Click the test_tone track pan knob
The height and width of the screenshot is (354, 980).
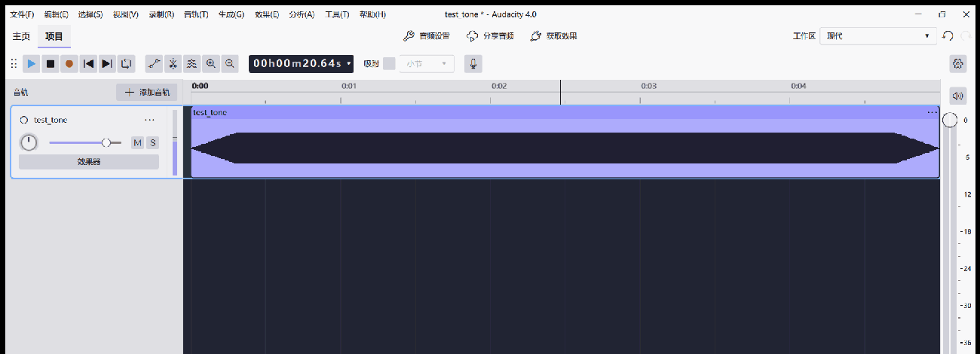pos(29,142)
